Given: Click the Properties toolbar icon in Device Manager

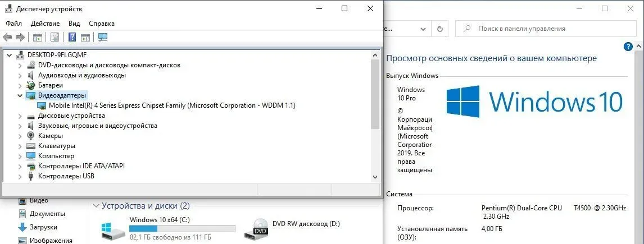Looking at the screenshot, I should pyautogui.click(x=55, y=38).
